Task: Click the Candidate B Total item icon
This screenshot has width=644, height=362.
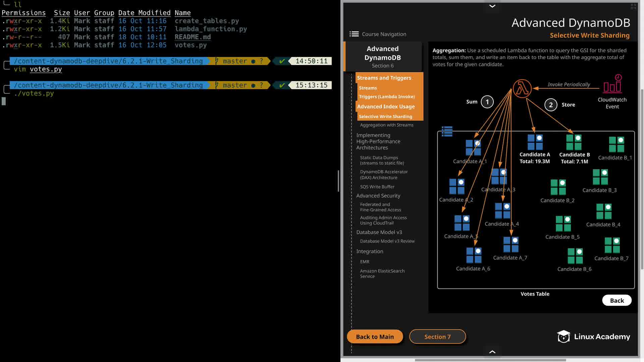Action: pos(574,142)
